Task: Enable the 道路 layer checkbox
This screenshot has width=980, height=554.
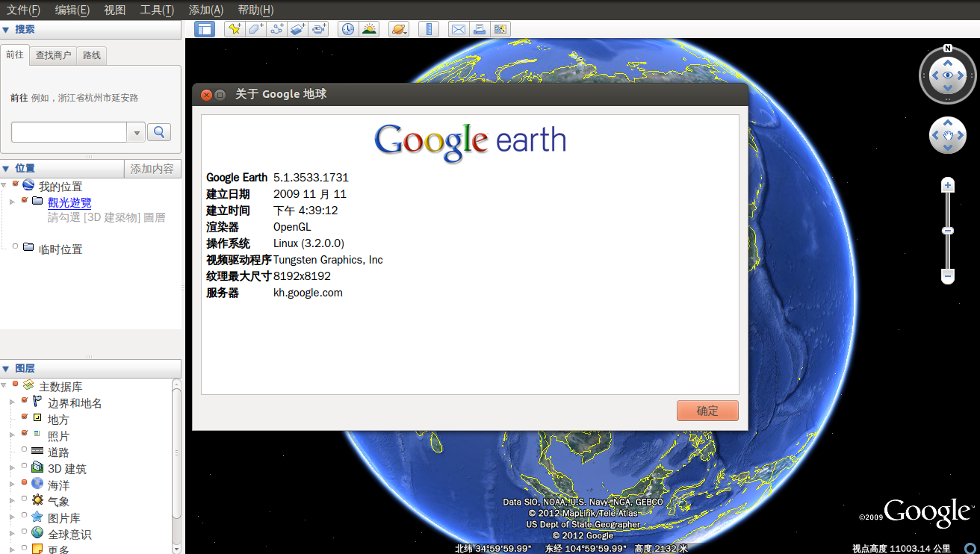Action: [x=25, y=450]
